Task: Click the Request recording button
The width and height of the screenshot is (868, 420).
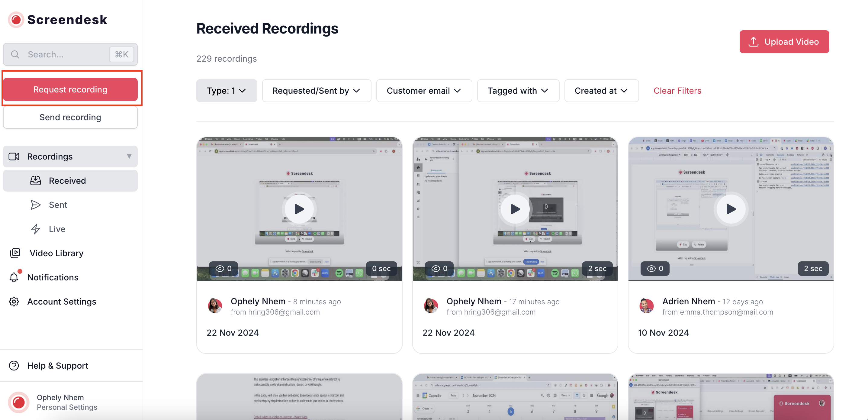Action: click(70, 89)
